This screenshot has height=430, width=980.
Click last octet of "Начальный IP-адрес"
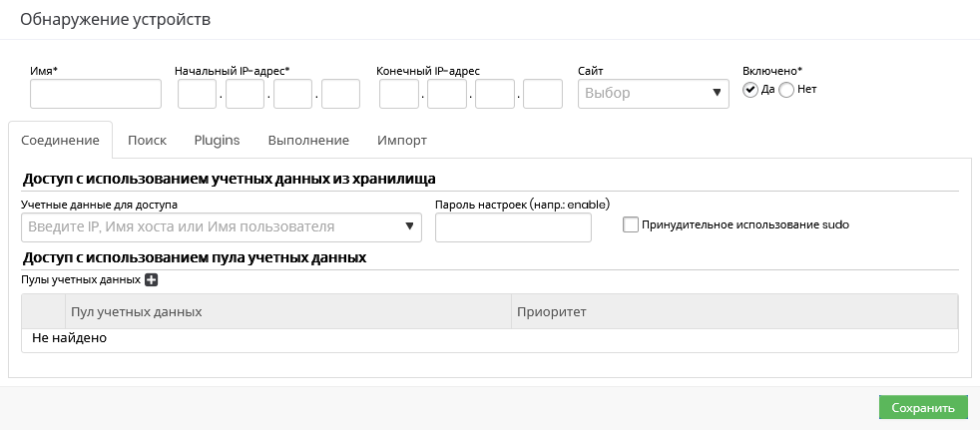click(340, 94)
